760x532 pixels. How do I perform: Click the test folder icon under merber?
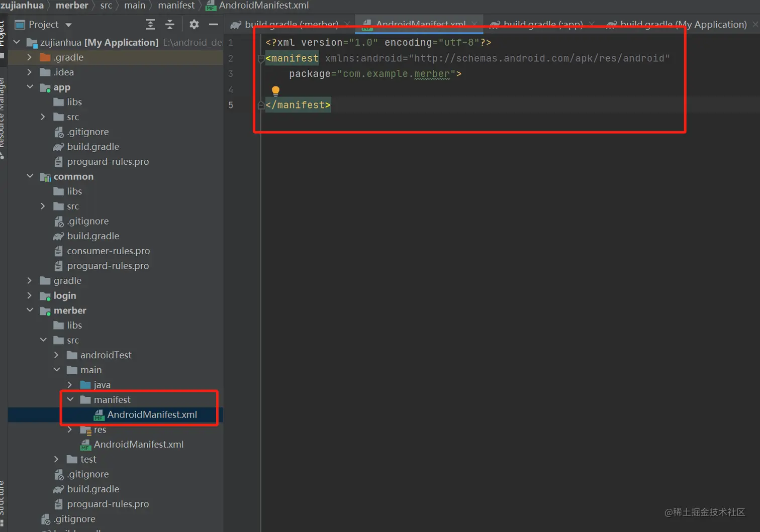[72, 459]
